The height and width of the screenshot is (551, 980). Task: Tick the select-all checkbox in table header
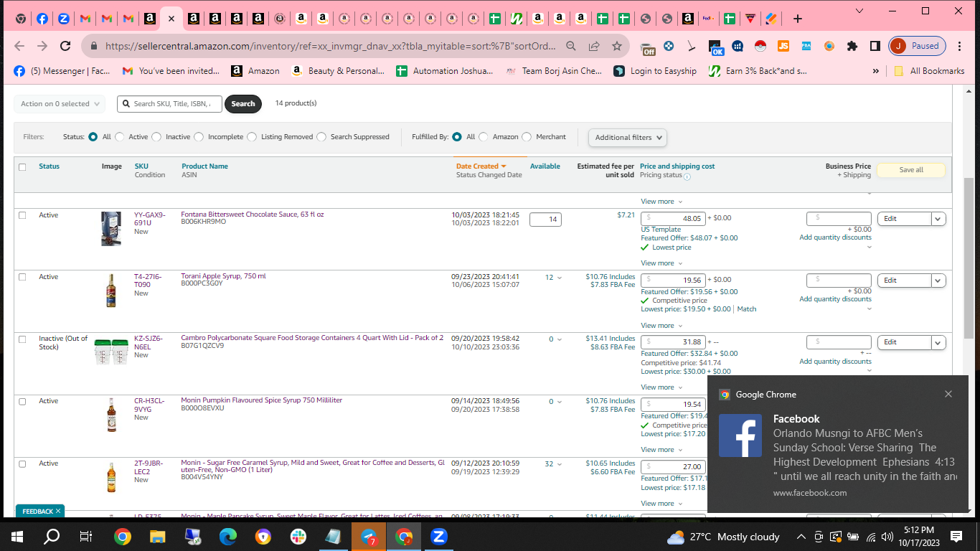click(22, 167)
